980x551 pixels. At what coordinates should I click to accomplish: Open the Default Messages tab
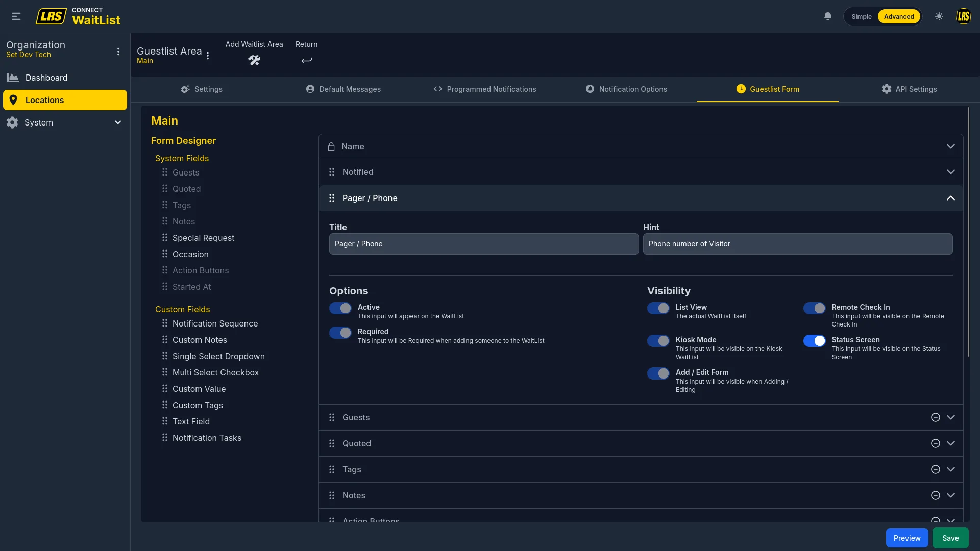344,89
